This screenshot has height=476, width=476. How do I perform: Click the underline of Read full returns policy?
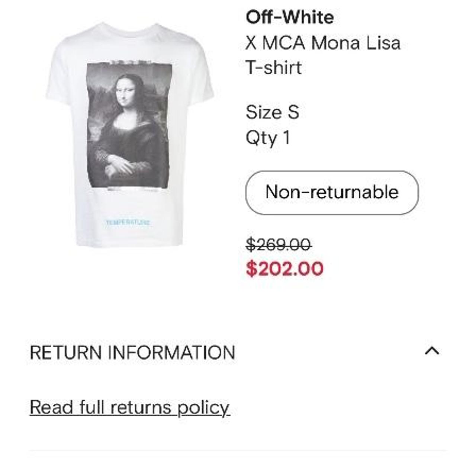tap(129, 416)
